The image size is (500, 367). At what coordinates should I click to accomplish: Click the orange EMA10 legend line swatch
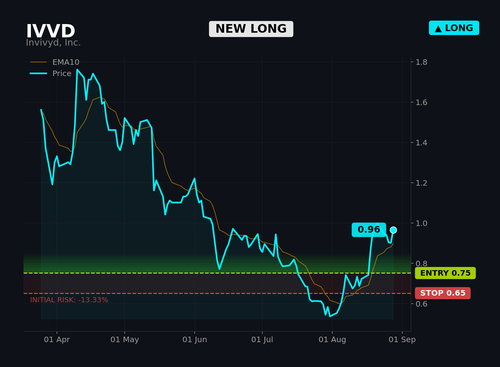click(x=38, y=62)
